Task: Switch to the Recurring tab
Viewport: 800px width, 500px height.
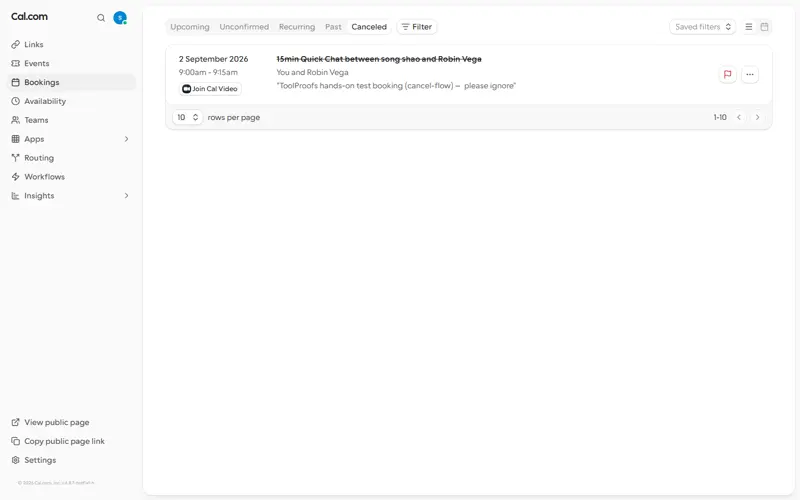Action: (x=297, y=27)
